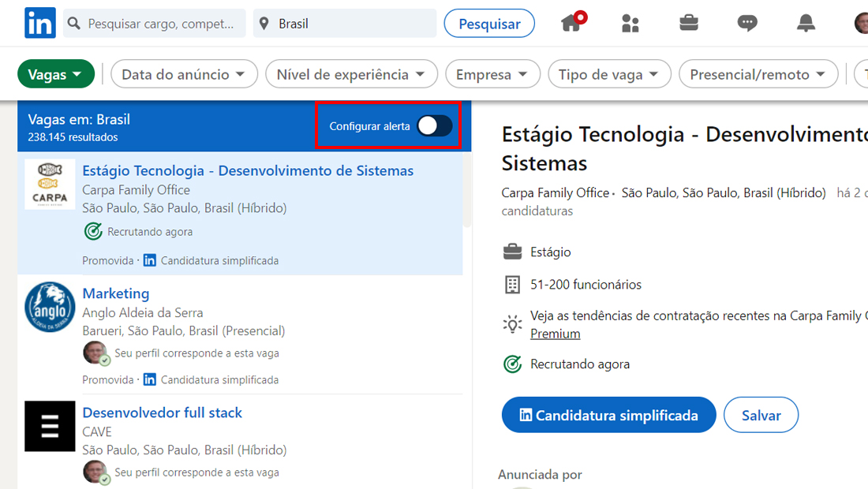This screenshot has width=868, height=489.
Task: Focus the Brasil location field
Action: tap(345, 23)
